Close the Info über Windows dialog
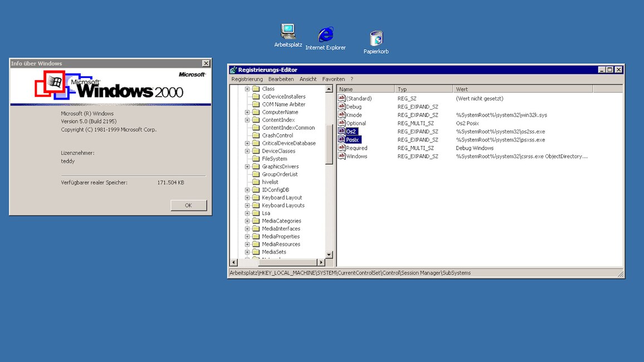The width and height of the screenshot is (644, 362). (x=206, y=63)
